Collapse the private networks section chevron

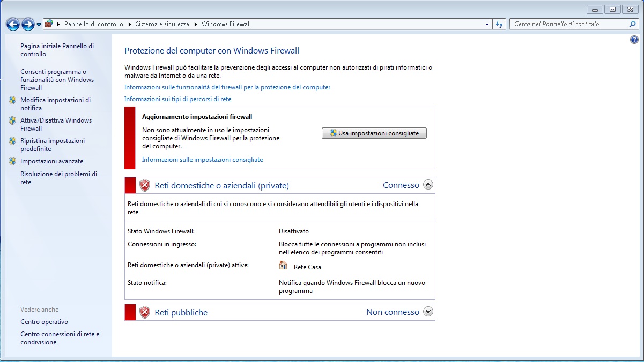pos(428,185)
